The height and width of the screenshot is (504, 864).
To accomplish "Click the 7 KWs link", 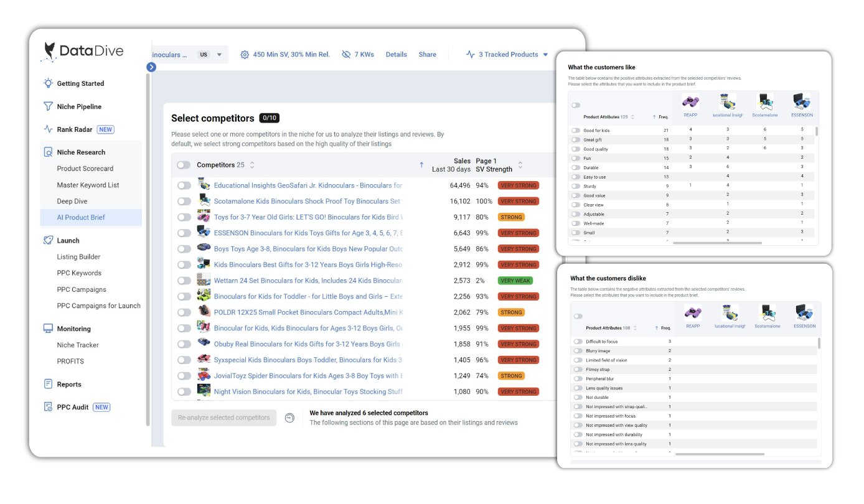I will (364, 55).
